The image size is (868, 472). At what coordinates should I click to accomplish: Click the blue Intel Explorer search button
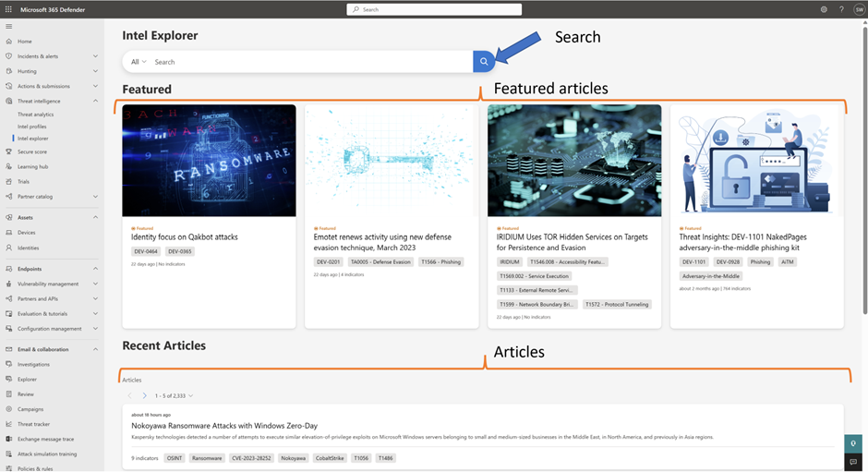[484, 62]
